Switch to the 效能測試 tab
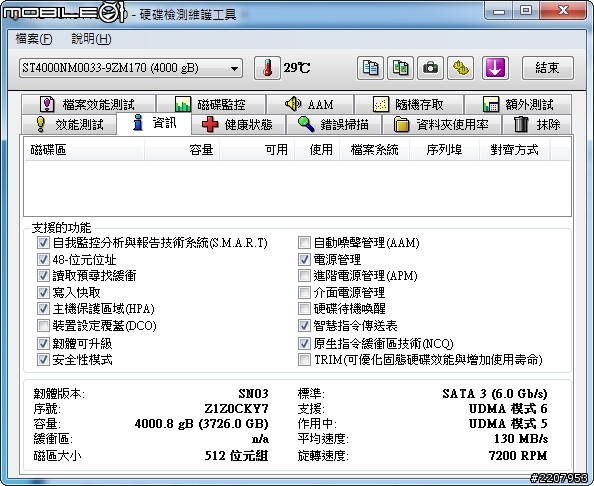594x486 pixels. pyautogui.click(x=69, y=124)
